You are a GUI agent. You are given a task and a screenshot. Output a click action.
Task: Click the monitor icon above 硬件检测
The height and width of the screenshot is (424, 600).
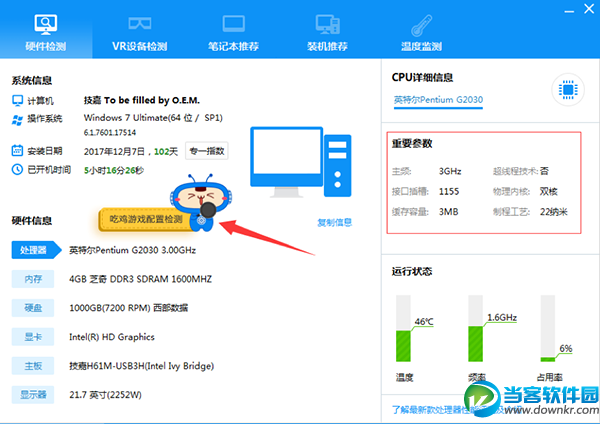46,24
